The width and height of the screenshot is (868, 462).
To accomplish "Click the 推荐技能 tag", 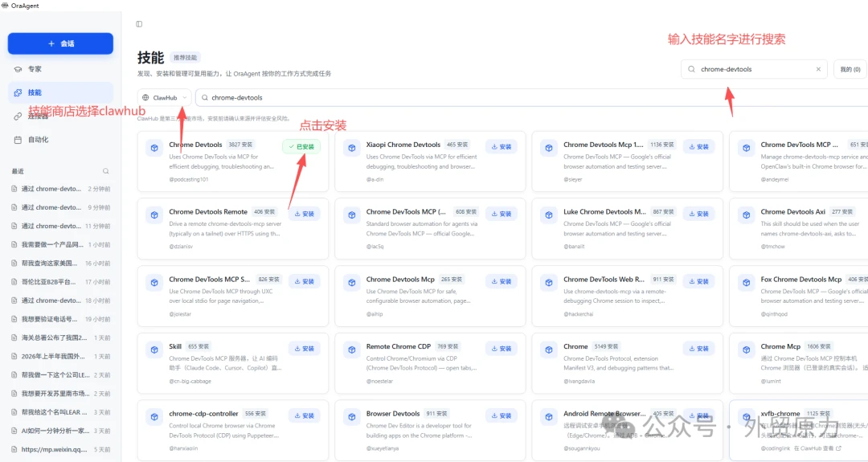I will (x=185, y=58).
